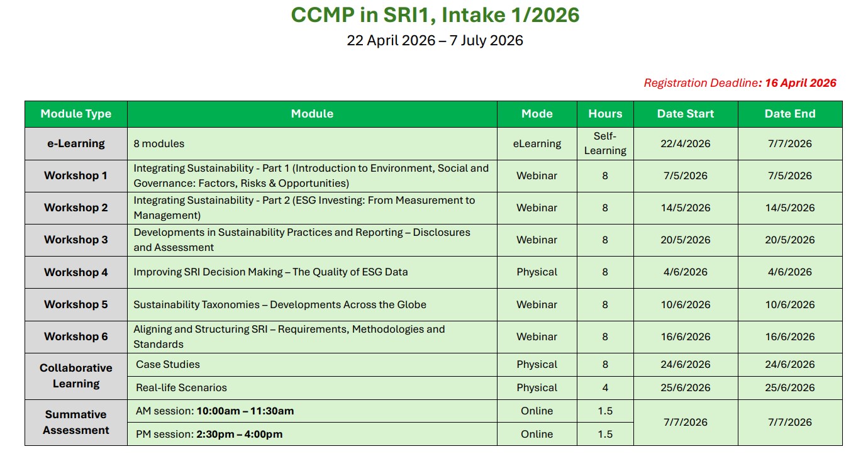Viewport: 868px width, 466px height.
Task: Select the e-Learning row label cell
Action: coord(75,143)
